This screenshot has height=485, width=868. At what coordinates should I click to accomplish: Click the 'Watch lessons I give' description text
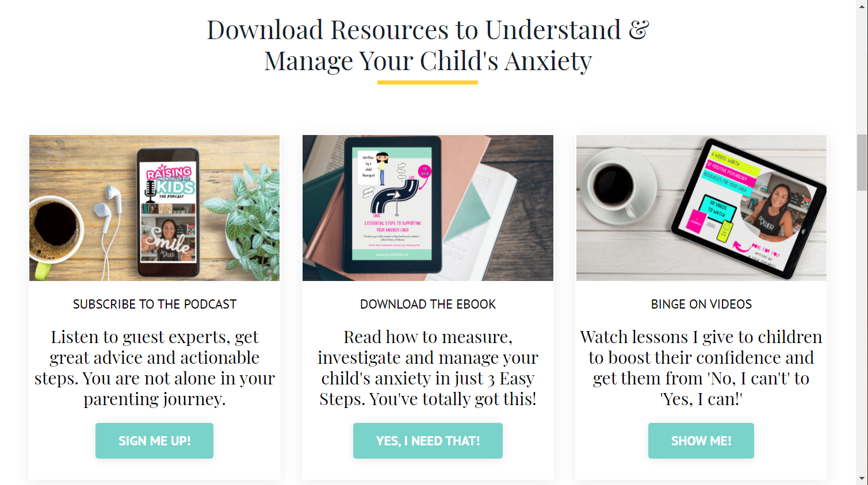[701, 368]
